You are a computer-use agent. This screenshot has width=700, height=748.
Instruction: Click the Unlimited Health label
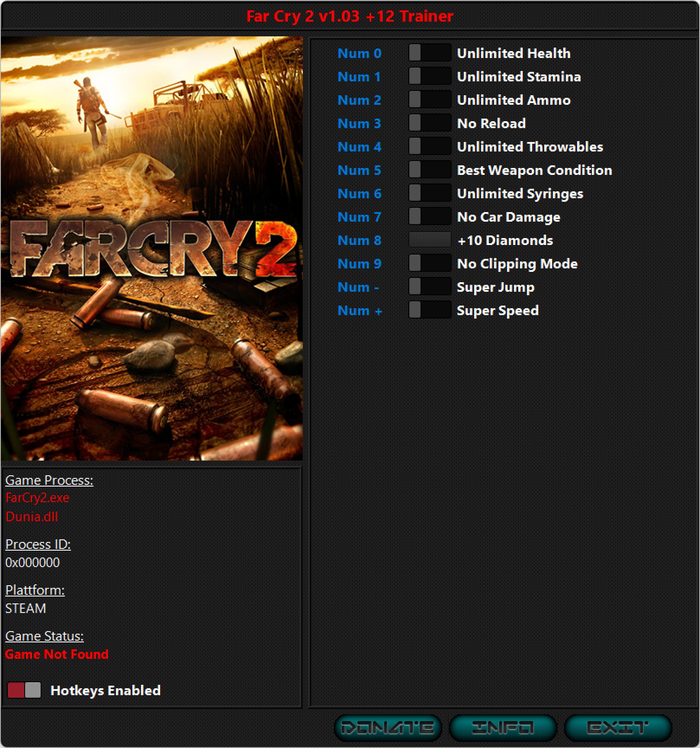click(514, 53)
